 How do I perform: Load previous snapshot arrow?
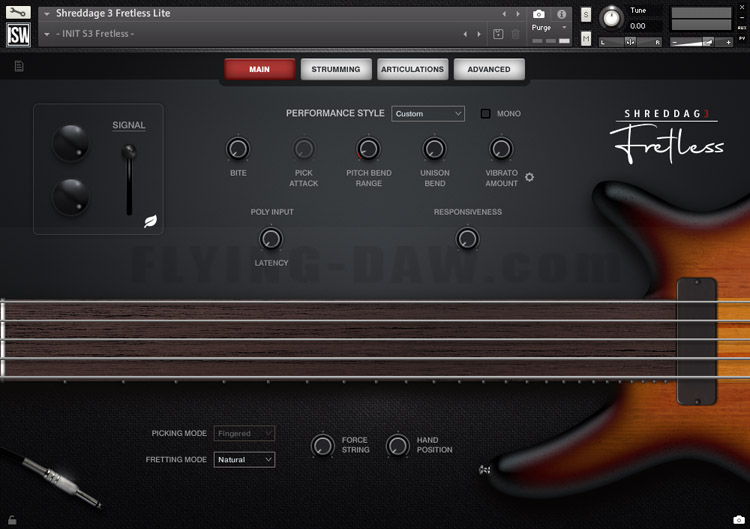465,34
